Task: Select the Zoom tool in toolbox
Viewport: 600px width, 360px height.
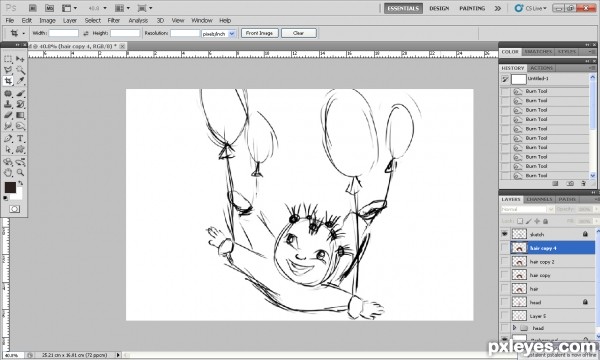Action: click(20, 173)
